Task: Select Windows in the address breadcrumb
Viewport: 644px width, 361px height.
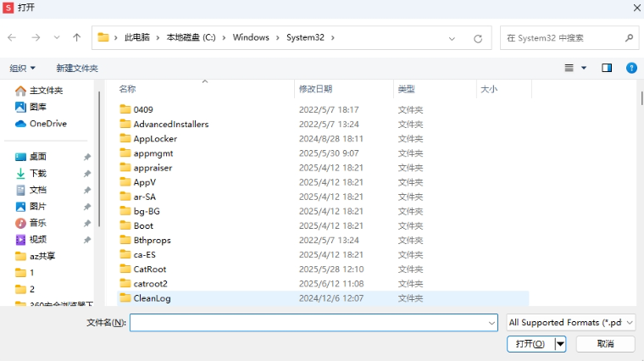Action: (251, 37)
